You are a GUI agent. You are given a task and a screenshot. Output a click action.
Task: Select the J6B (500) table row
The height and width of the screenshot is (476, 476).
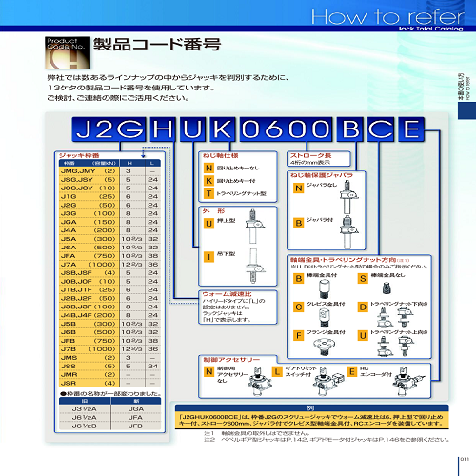point(109,332)
